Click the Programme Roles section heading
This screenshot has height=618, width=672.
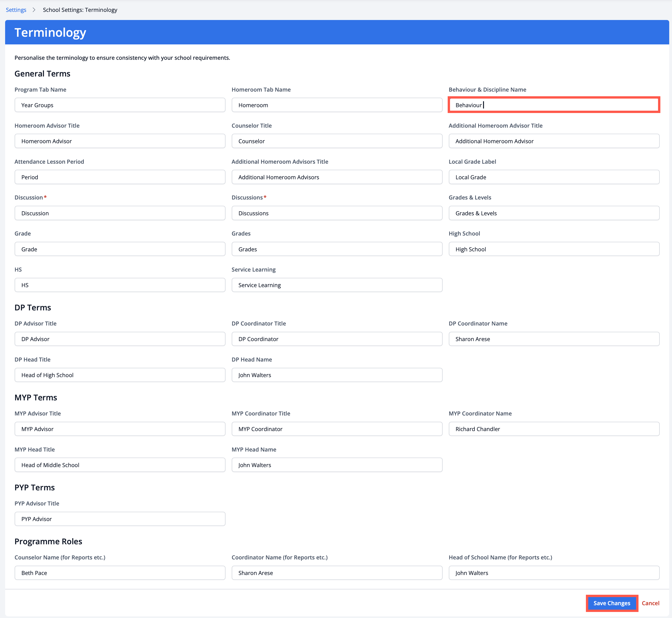point(48,542)
